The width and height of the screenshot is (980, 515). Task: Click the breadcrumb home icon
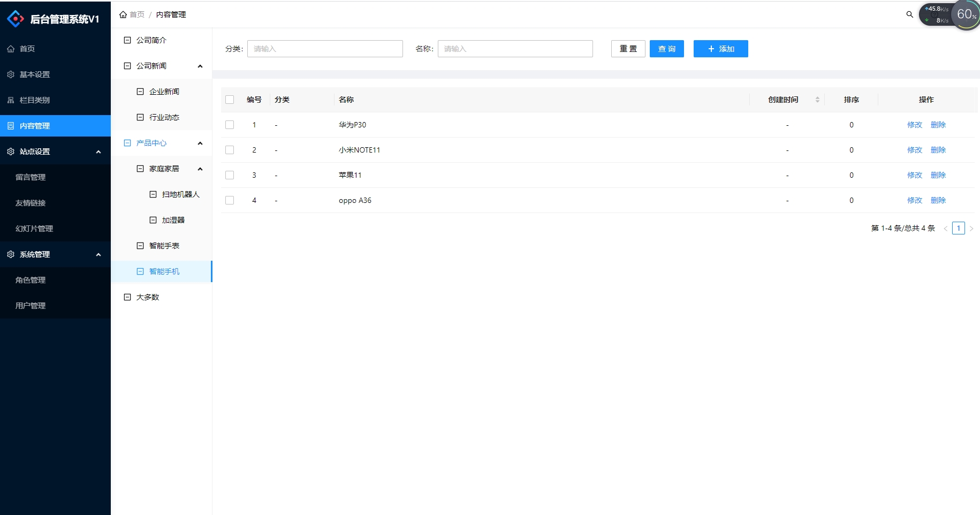click(123, 14)
